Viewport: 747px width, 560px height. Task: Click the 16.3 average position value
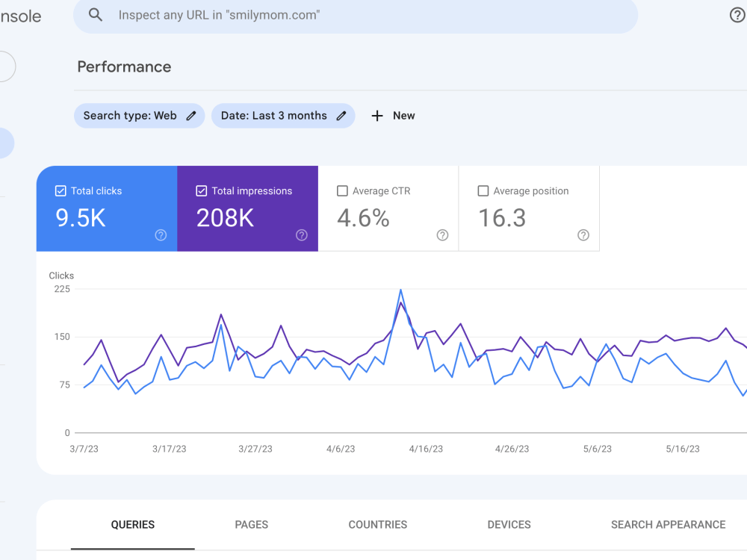pyautogui.click(x=502, y=218)
